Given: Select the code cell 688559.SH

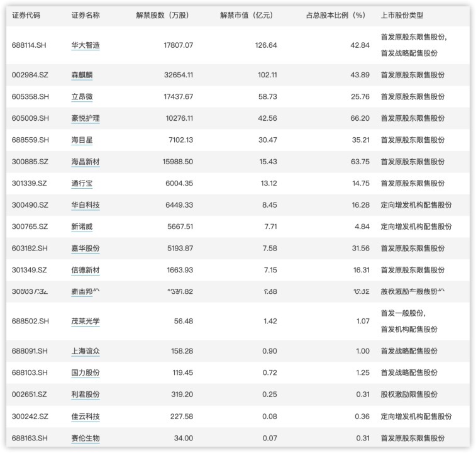Looking at the screenshot, I should click(30, 140).
